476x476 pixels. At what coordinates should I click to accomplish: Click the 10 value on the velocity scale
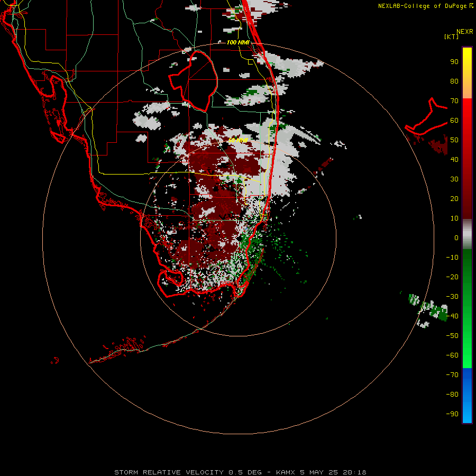[x=454, y=218]
